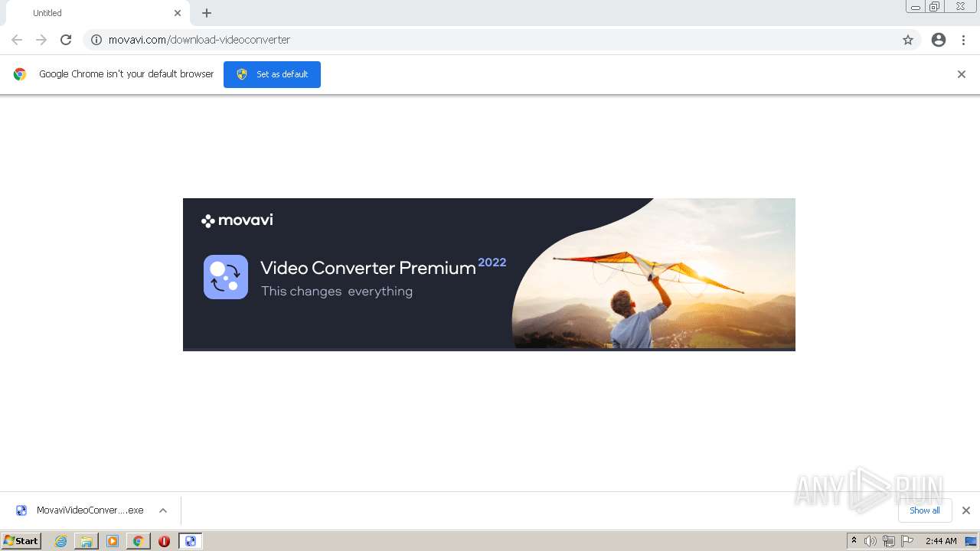Open Windows Explorer folder from taskbar
Image resolution: width=980 pixels, height=551 pixels.
tap(87, 541)
